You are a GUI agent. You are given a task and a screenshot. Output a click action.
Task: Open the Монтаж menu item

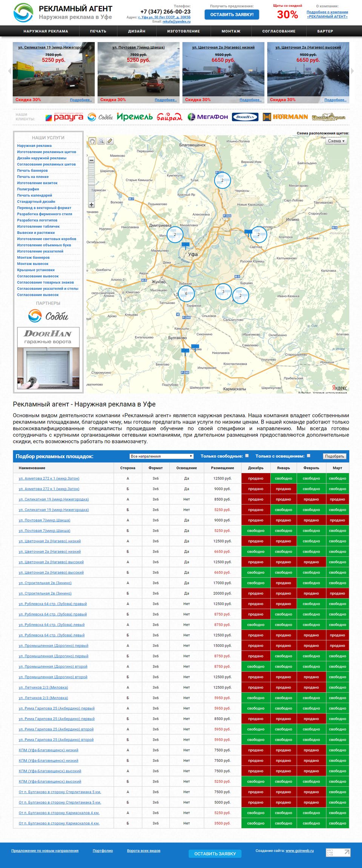[x=231, y=31]
